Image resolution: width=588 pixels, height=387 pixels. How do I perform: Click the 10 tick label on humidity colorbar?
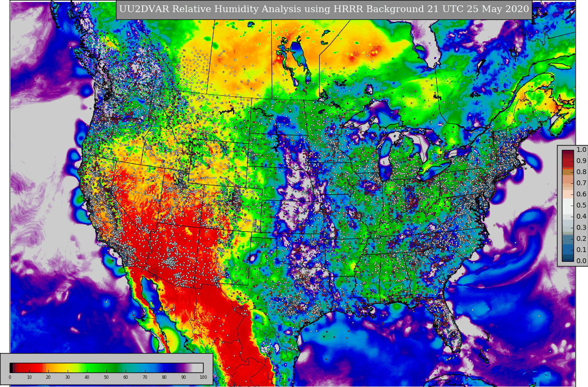tap(29, 377)
